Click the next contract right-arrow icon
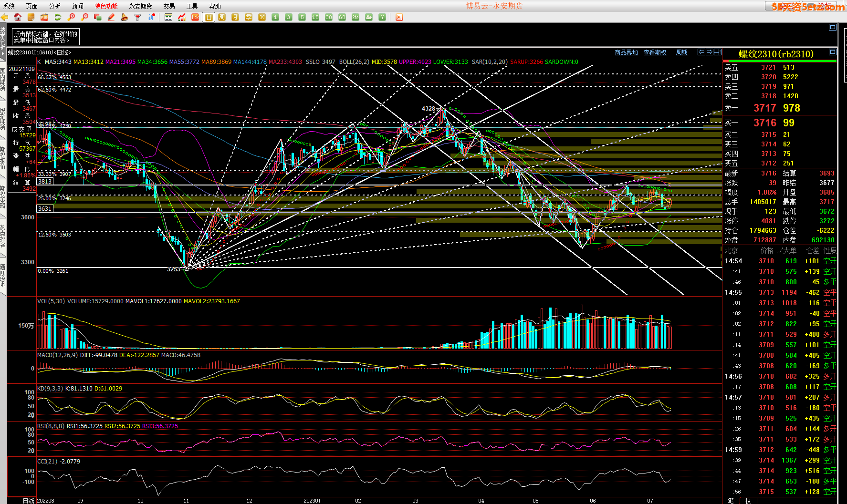The image size is (847, 504). pos(710,52)
